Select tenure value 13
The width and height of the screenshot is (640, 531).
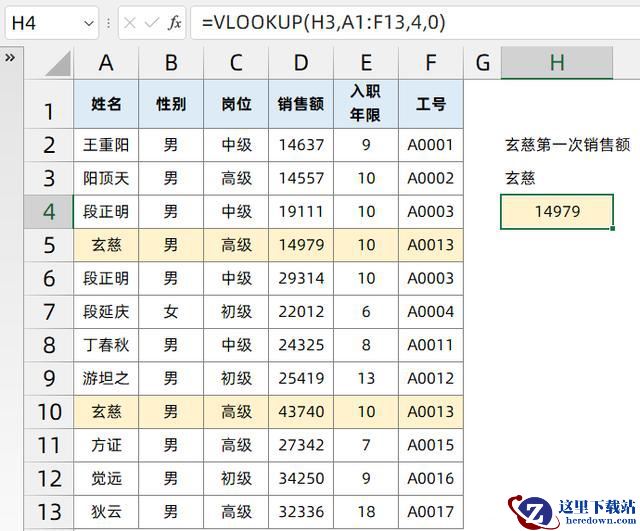[366, 379]
